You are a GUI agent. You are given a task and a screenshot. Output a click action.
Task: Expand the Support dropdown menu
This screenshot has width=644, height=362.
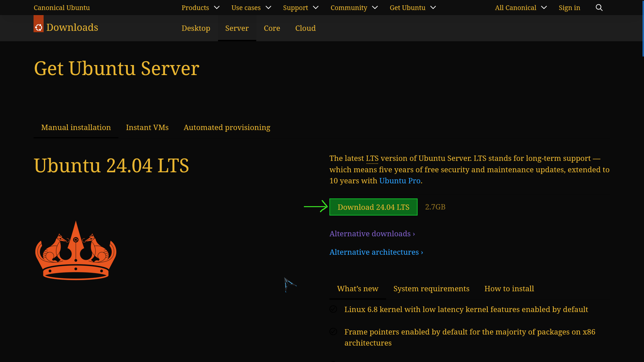(301, 7)
